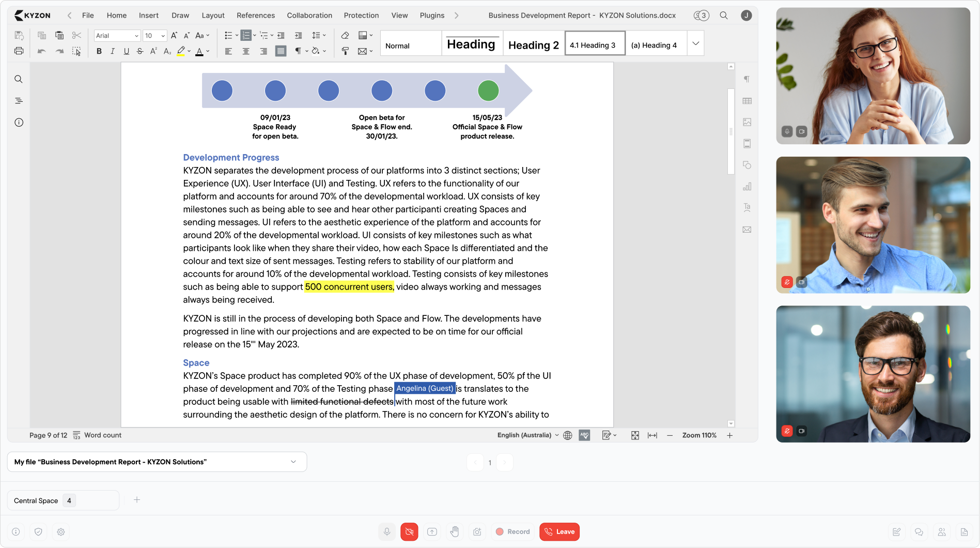Image resolution: width=980 pixels, height=548 pixels.
Task: Click the Paste icon
Action: click(x=59, y=35)
